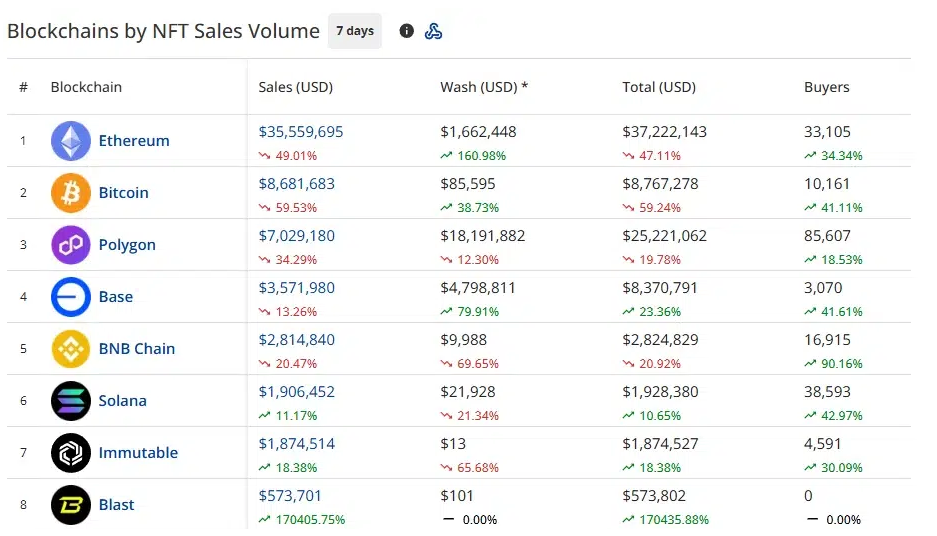The width and height of the screenshot is (937, 536).
Task: Select Solana buyers count 38,593
Action: (827, 392)
